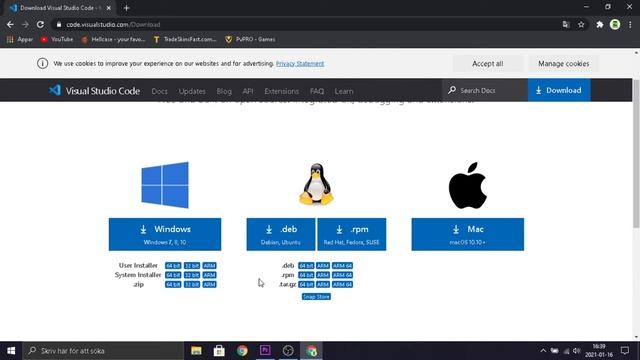The image size is (640, 360).
Task: Close the Download Visual Studio Code tab
Action: coord(109,8)
